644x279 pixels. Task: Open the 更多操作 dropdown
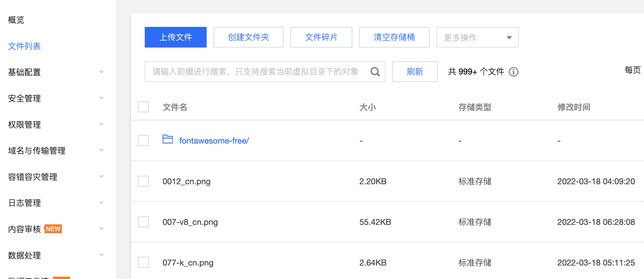pyautogui.click(x=477, y=37)
